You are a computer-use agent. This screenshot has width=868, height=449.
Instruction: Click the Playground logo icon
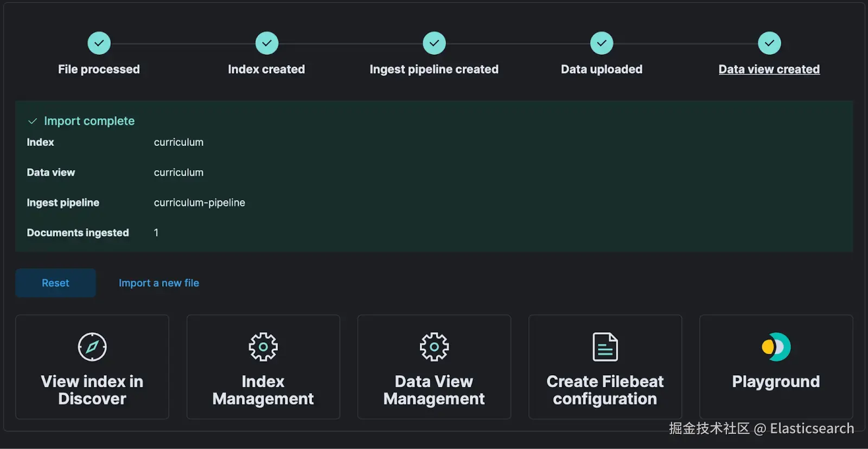776,347
